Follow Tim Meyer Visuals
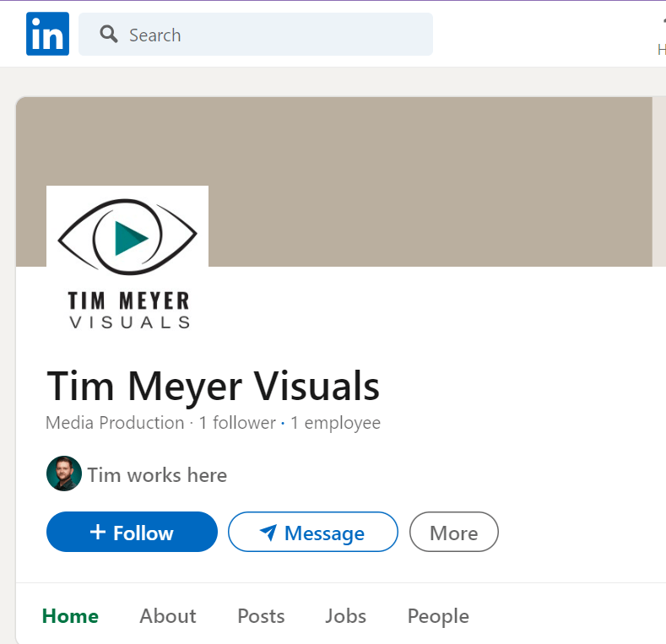Viewport: 666px width, 644px height. tap(132, 533)
